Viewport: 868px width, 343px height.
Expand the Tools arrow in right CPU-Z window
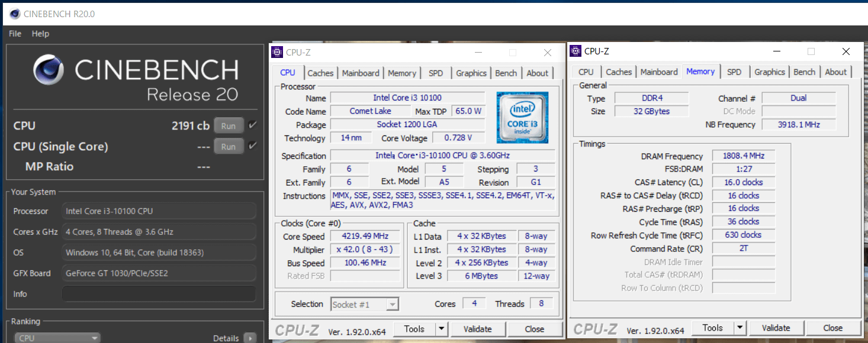coord(740,328)
